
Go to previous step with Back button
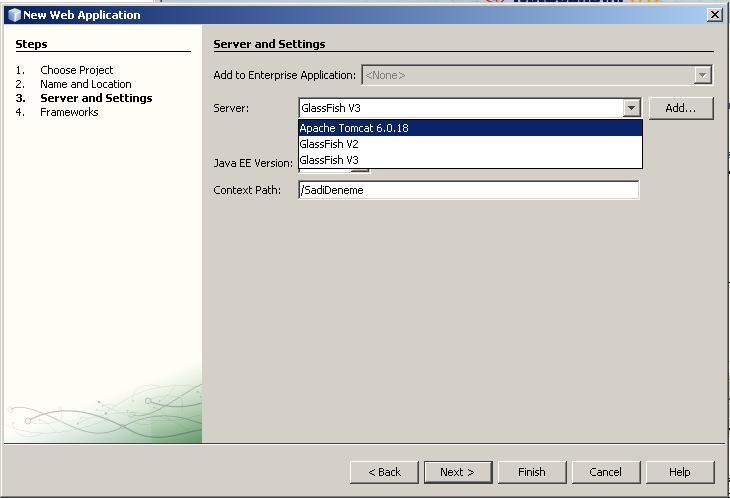coord(384,472)
